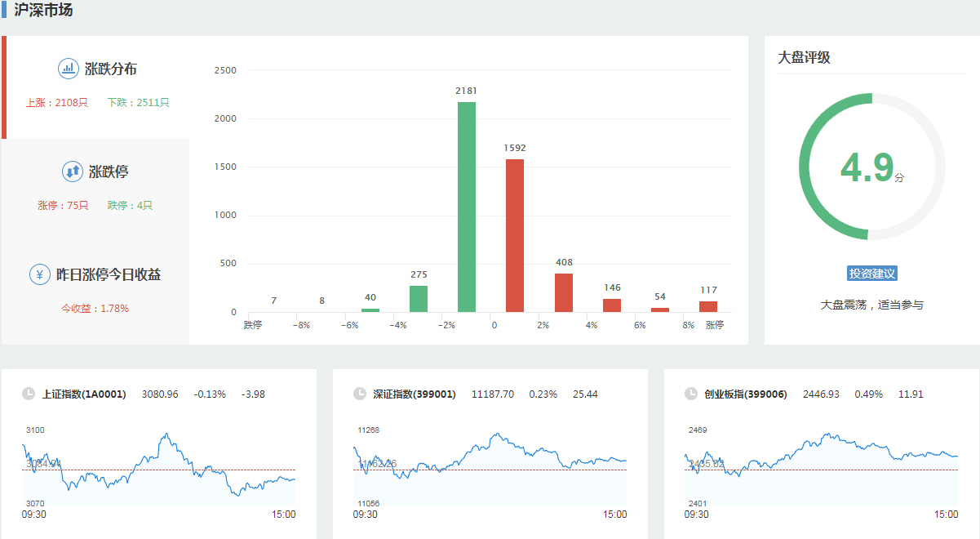
Task: Click clock icon beside 上证指数
Action: (x=29, y=394)
